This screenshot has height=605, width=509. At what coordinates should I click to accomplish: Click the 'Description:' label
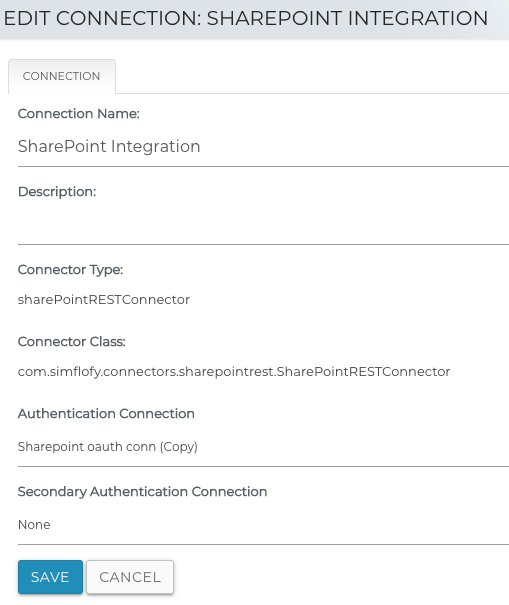57,192
